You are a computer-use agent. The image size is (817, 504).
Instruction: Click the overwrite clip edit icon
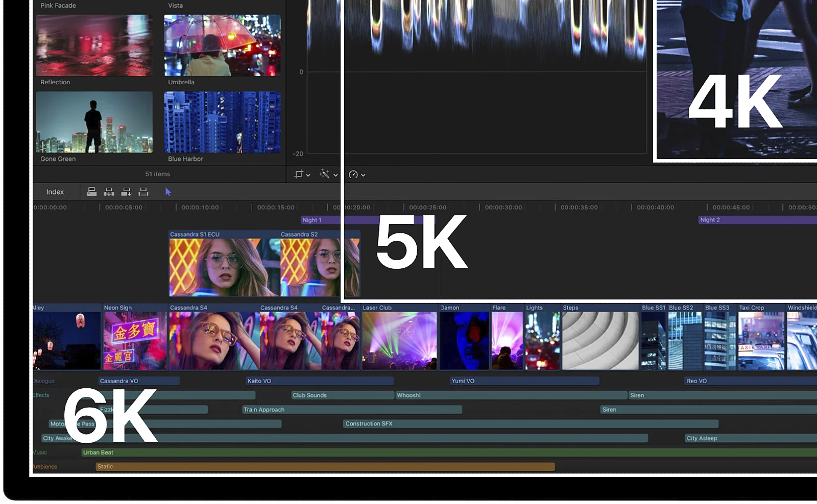click(143, 192)
